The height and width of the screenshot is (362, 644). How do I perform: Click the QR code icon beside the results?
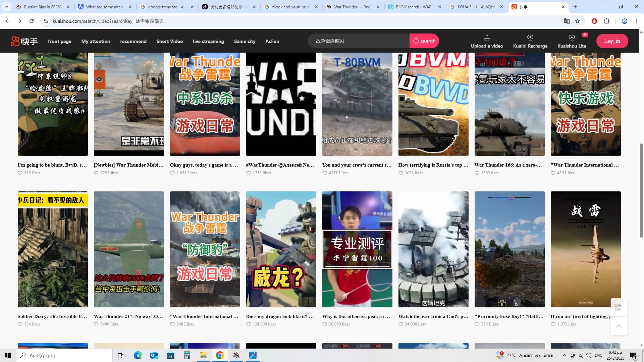(619, 307)
